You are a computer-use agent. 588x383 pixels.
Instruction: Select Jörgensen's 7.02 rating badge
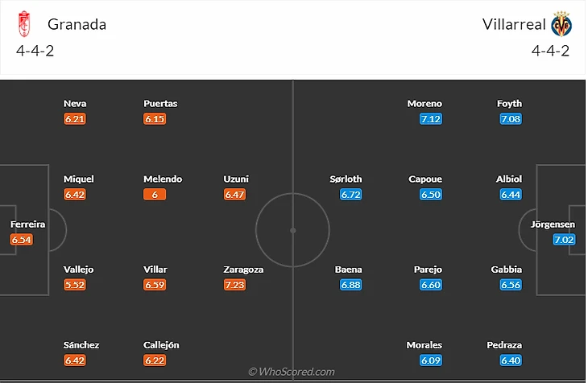(564, 240)
